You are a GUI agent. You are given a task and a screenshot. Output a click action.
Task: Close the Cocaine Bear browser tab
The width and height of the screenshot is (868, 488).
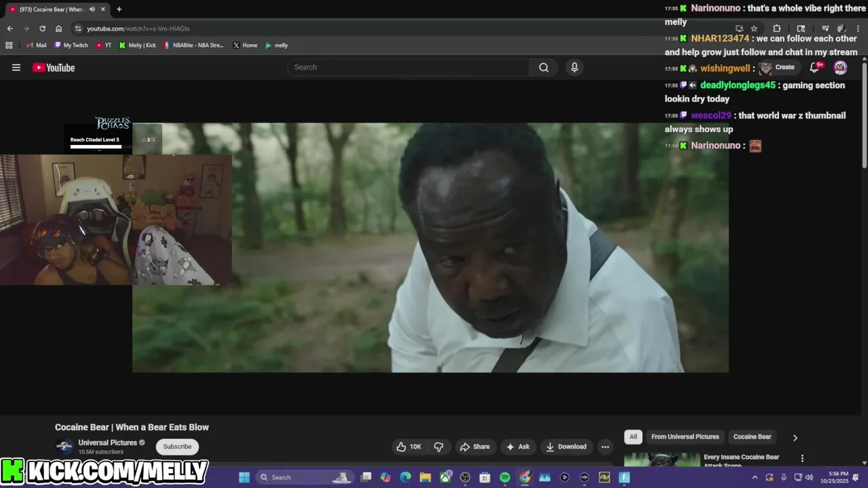[102, 9]
